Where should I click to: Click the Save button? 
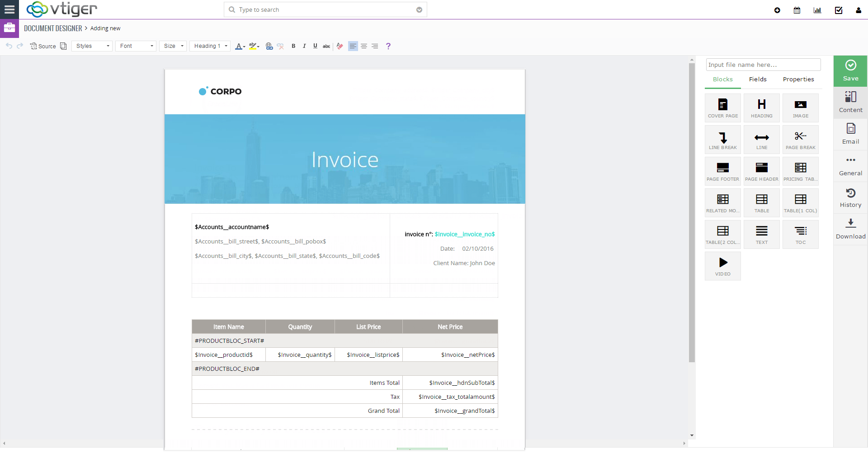click(x=850, y=71)
